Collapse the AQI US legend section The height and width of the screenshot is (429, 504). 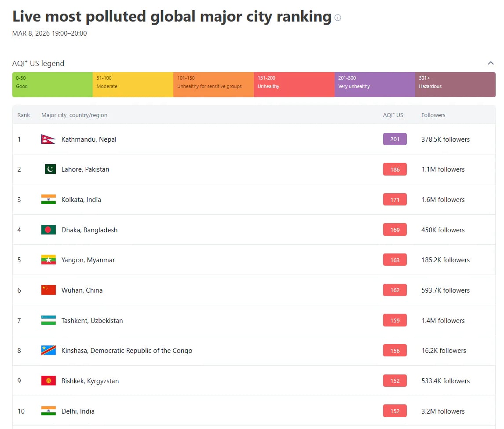pyautogui.click(x=490, y=63)
